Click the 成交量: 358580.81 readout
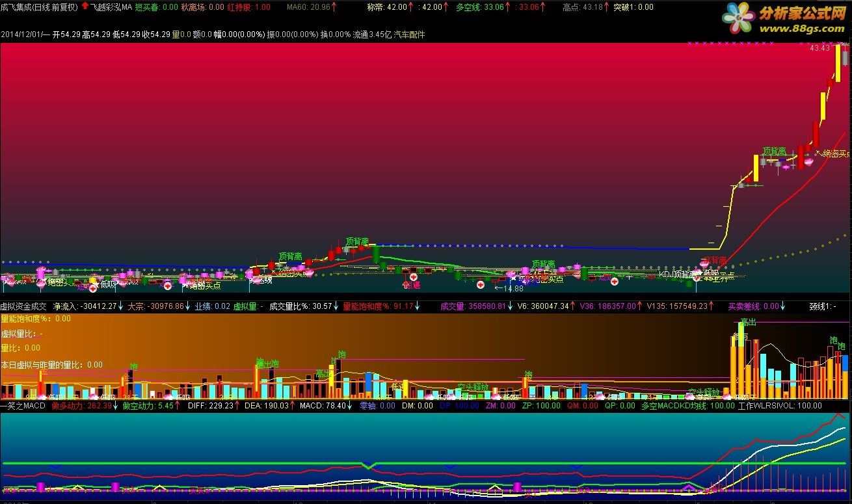Screen dimensions: 852x504 coord(473,306)
